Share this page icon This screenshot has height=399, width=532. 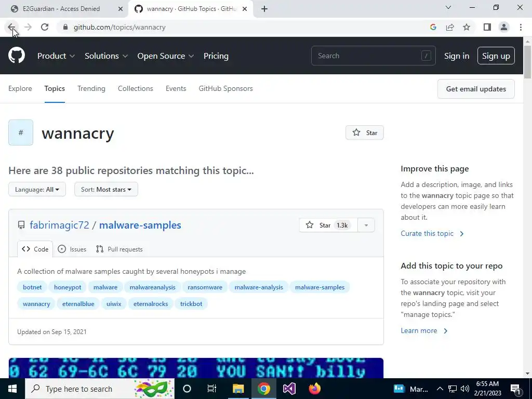pyautogui.click(x=450, y=27)
